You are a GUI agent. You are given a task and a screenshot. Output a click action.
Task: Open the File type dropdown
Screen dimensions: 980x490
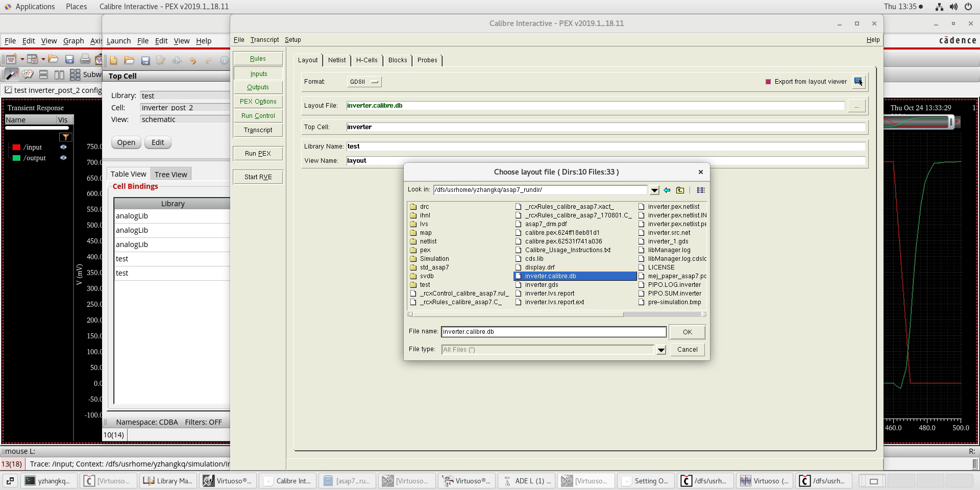[661, 350]
